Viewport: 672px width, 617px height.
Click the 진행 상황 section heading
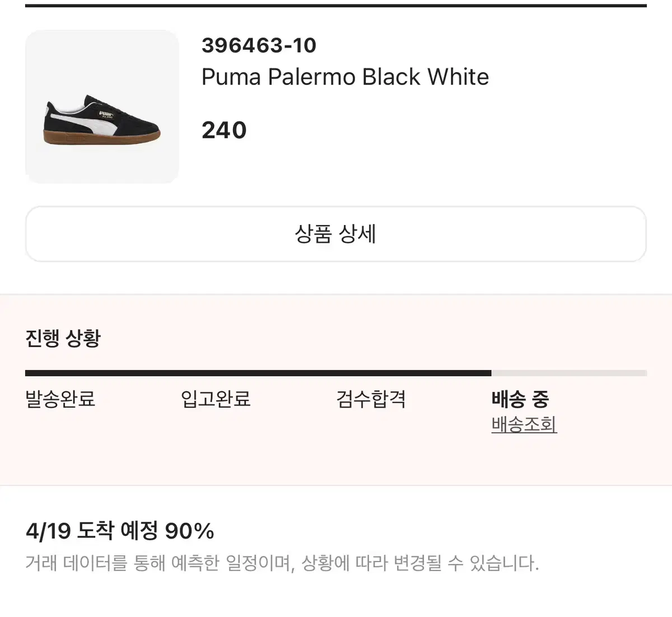(63, 338)
